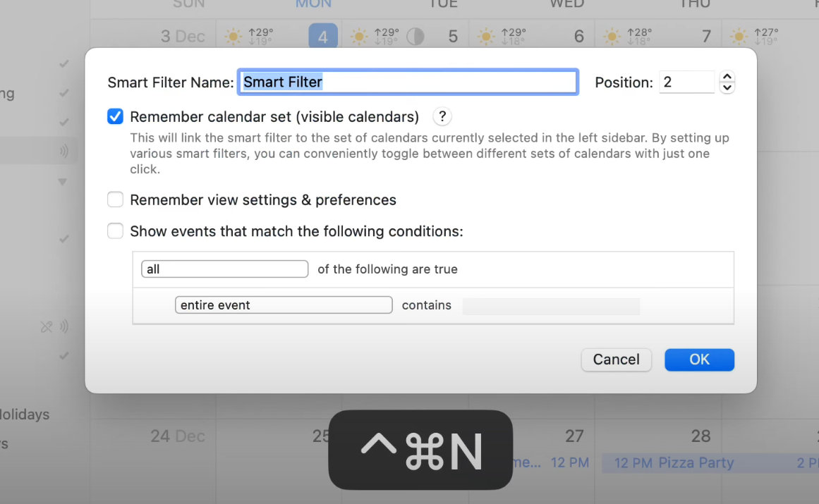
Task: Open the 'all' conditions dropdown
Action: click(224, 269)
